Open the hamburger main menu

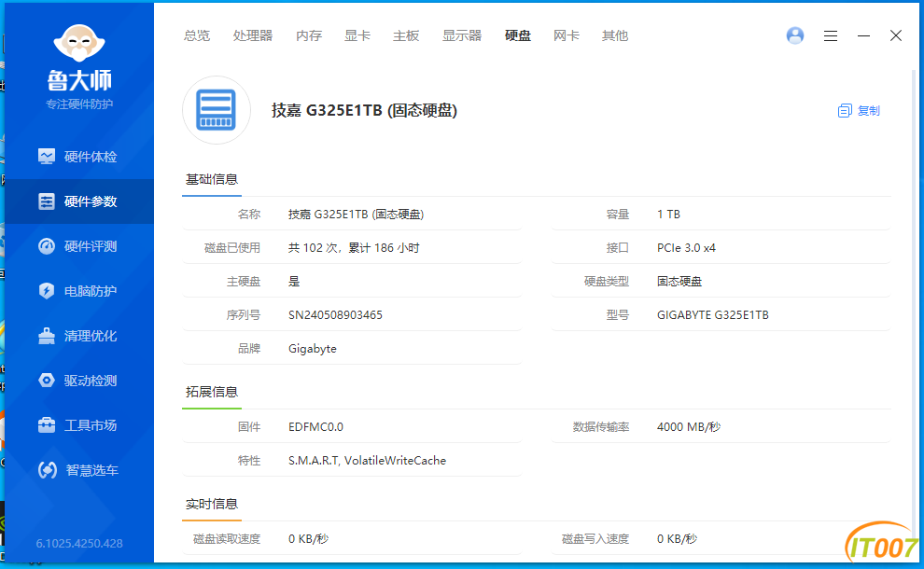(831, 36)
